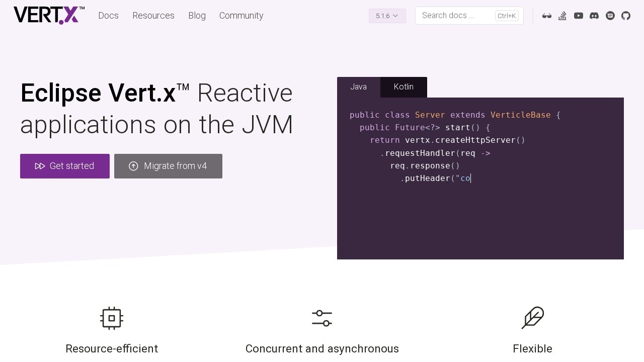Click the '.putHeader' code line

[436, 178]
